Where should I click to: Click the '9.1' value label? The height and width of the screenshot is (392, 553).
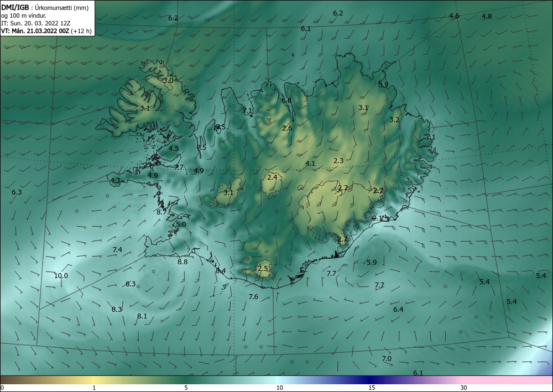(377, 218)
